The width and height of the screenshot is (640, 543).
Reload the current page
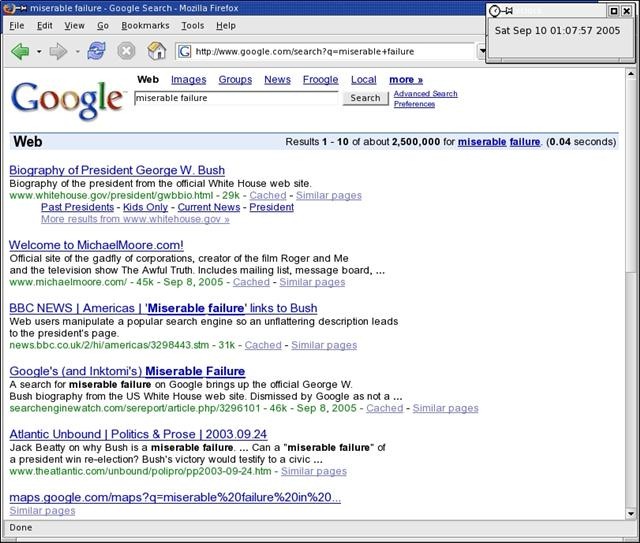(97, 51)
